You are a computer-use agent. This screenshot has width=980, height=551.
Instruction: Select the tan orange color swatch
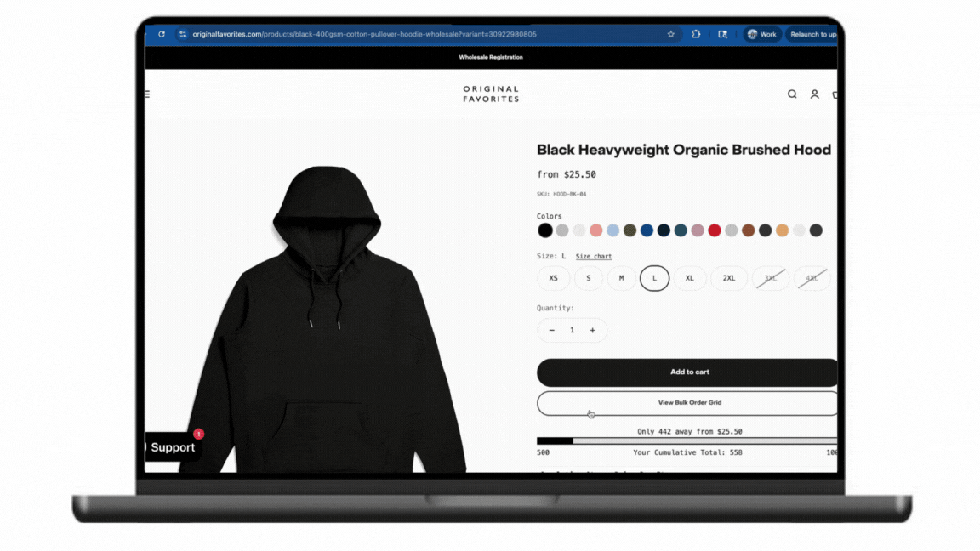click(782, 230)
